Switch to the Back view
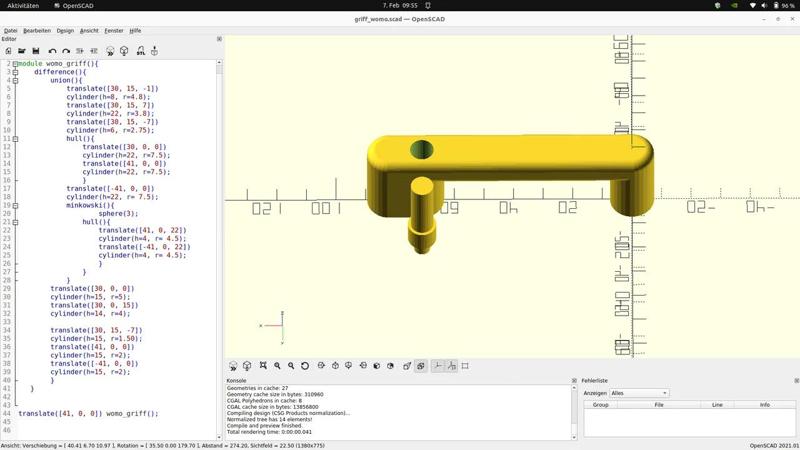The width and height of the screenshot is (800, 450). 390,366
